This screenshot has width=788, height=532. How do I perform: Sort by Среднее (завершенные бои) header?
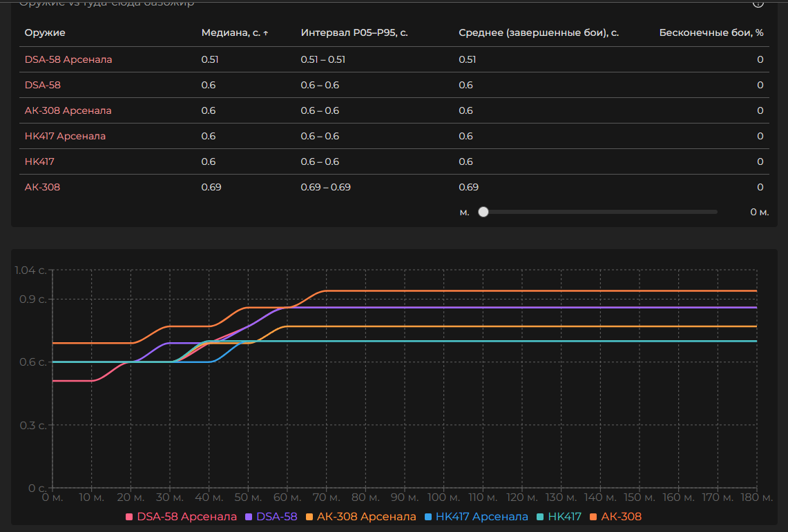pyautogui.click(x=538, y=33)
